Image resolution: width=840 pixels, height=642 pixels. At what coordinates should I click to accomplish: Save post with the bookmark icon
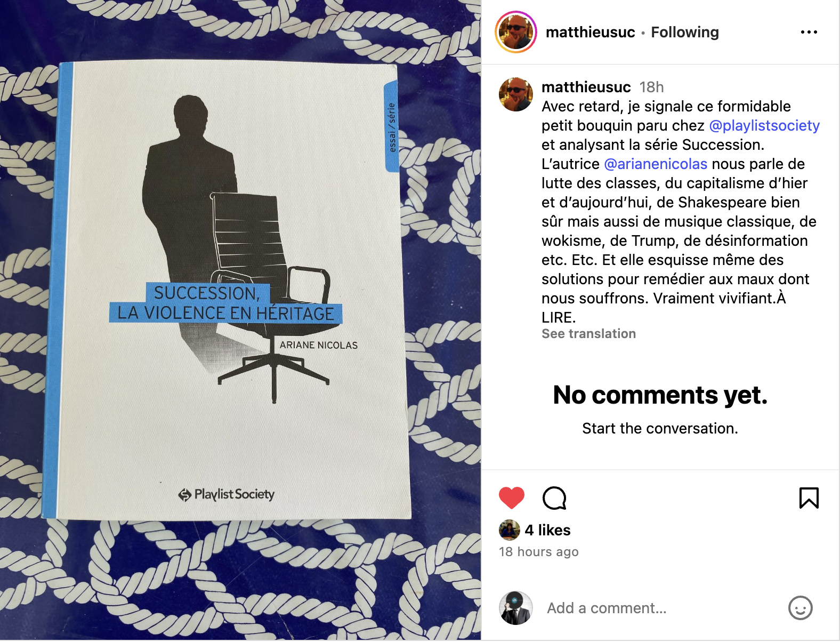tap(809, 498)
